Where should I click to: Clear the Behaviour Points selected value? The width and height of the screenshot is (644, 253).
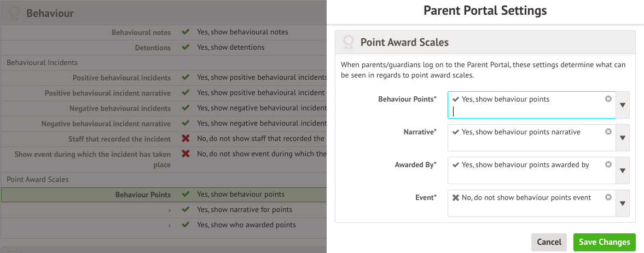click(608, 99)
